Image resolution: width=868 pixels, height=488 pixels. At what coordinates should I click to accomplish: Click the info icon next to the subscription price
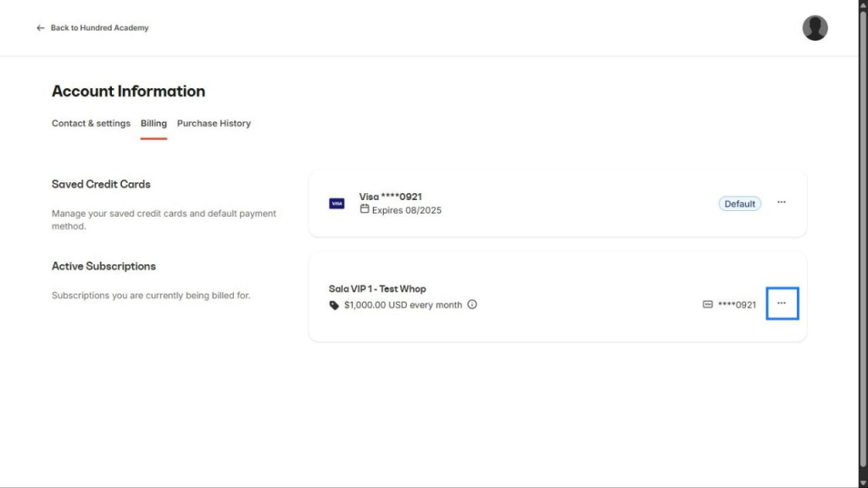pos(472,304)
